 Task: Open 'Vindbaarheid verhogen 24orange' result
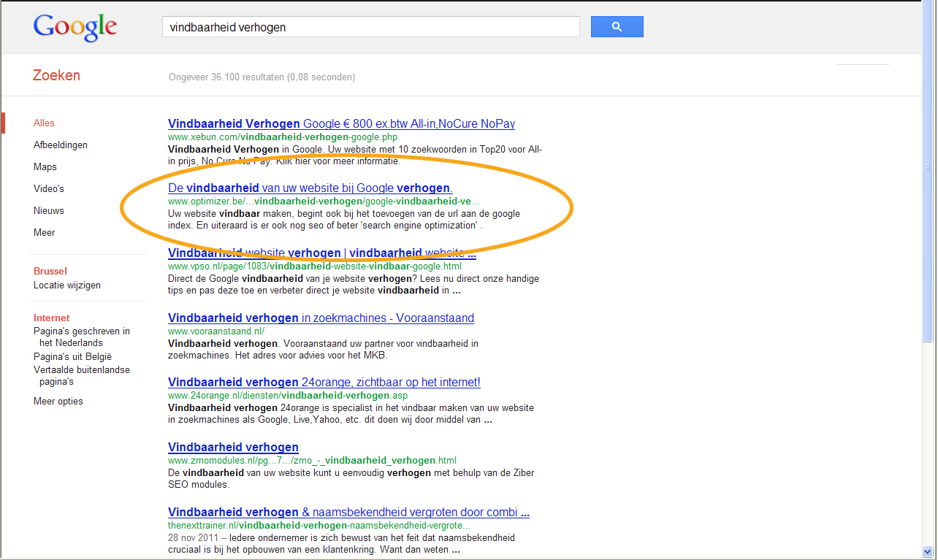pyautogui.click(x=324, y=383)
